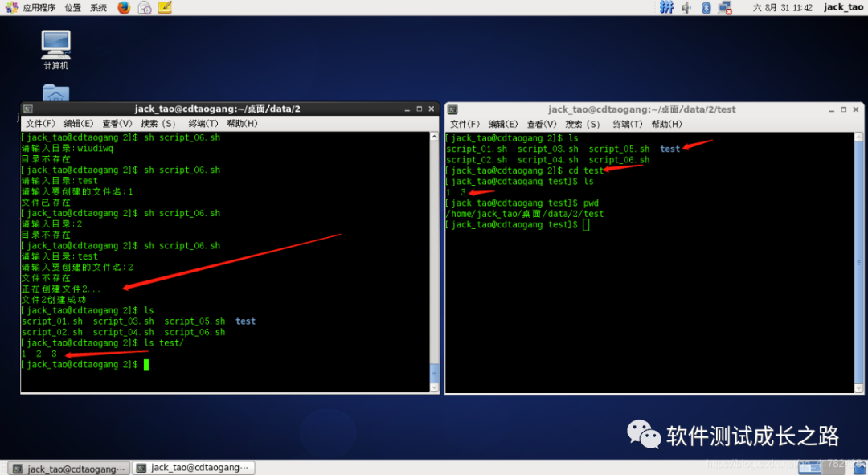Open 终端(T) menu in left terminal
This screenshot has height=475, width=868.
click(x=203, y=124)
